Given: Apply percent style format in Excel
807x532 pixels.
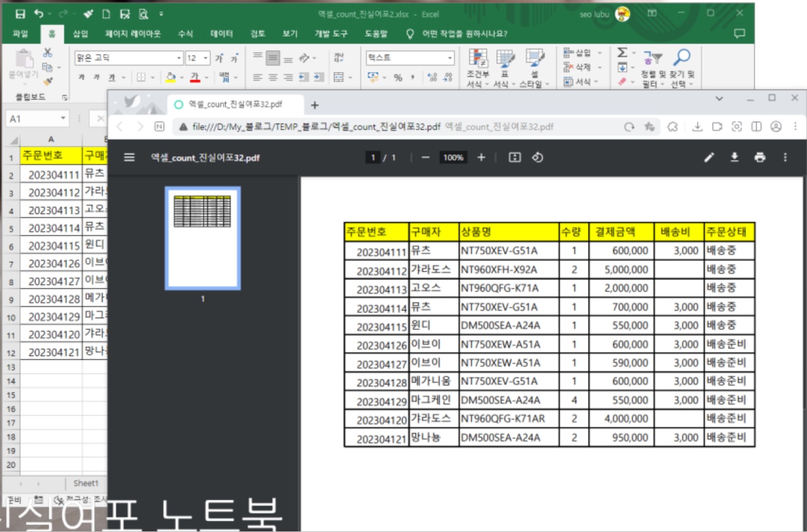Looking at the screenshot, I should pyautogui.click(x=398, y=78).
